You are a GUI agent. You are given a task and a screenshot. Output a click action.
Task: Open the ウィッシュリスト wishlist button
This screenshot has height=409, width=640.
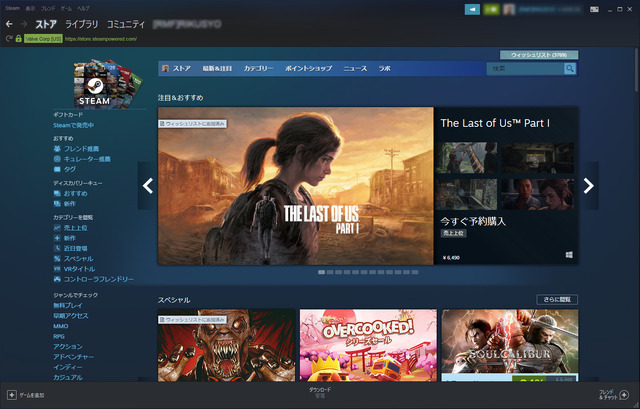539,55
